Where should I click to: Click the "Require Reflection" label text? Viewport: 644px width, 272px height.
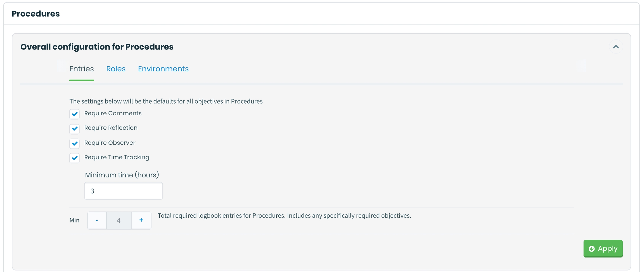pyautogui.click(x=111, y=128)
